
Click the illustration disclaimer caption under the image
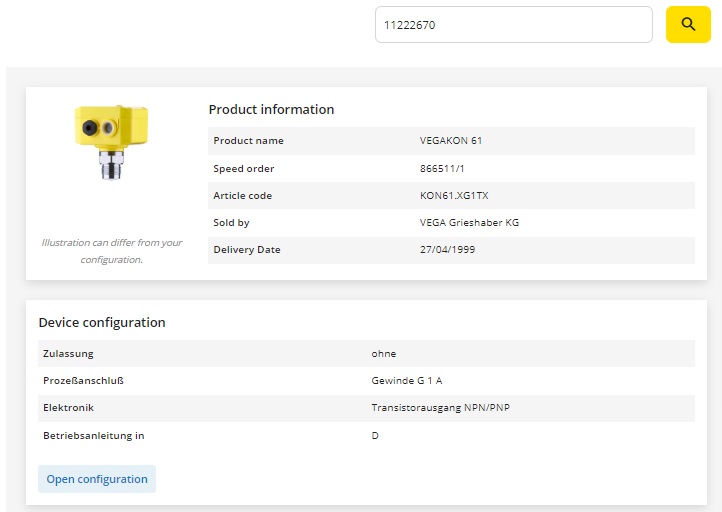pyautogui.click(x=112, y=251)
